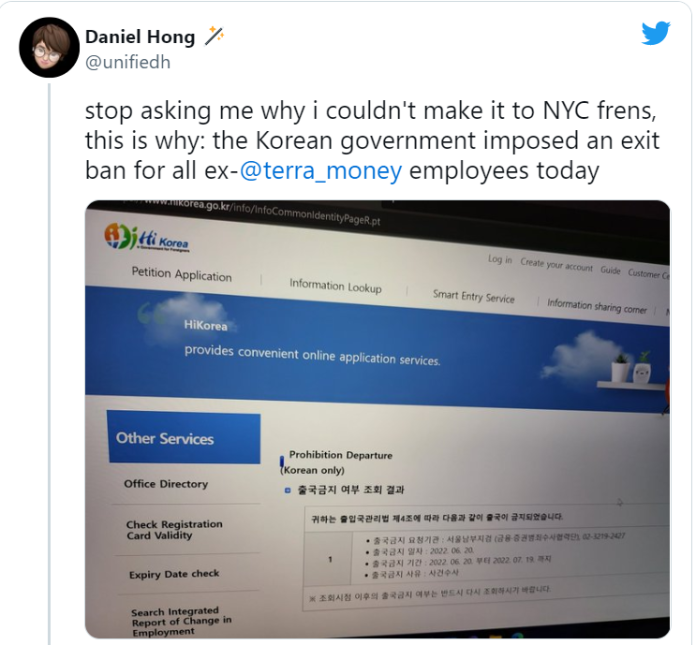This screenshot has width=696, height=645.
Task: Select Expiry Date check in the sidebar
Action: (174, 574)
